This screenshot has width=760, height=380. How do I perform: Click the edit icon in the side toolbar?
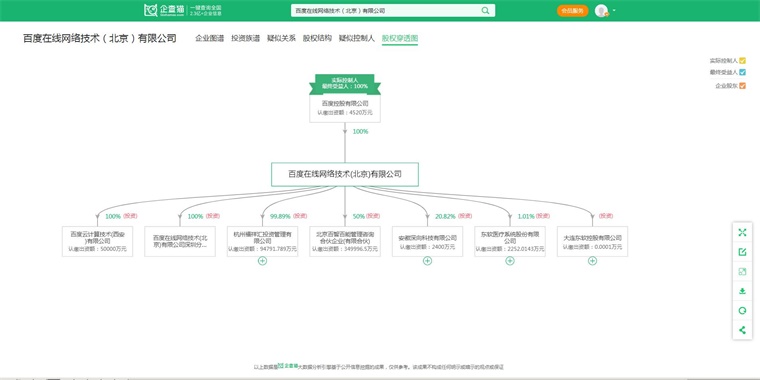[742, 252]
